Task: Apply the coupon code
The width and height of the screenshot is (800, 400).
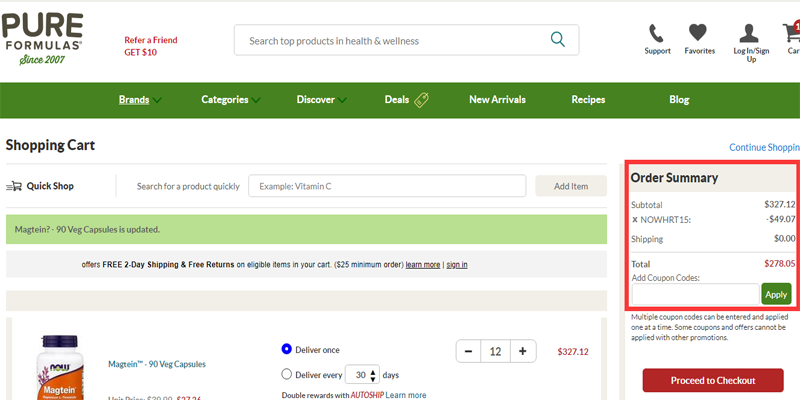Action: [776, 294]
